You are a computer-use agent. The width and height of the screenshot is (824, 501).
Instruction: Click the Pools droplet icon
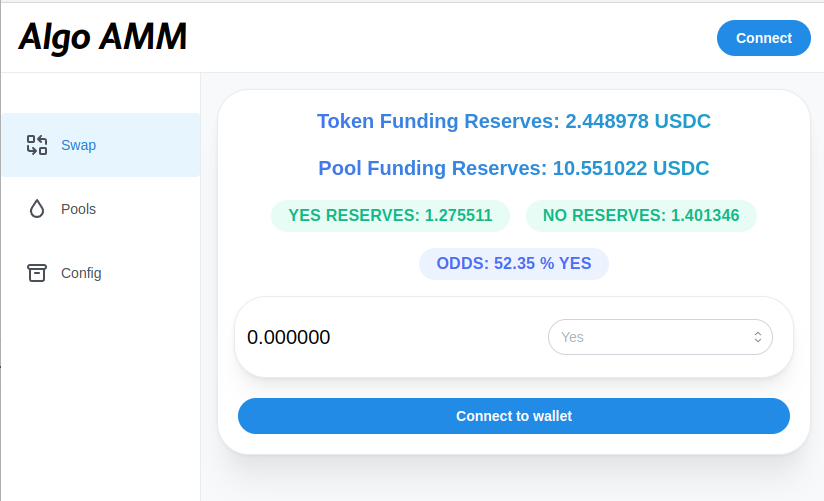click(x=37, y=209)
